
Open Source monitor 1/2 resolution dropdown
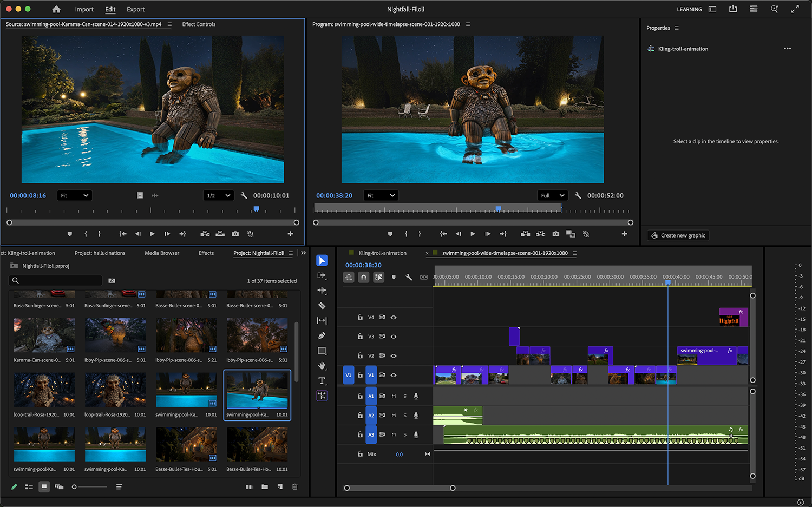[x=218, y=195]
